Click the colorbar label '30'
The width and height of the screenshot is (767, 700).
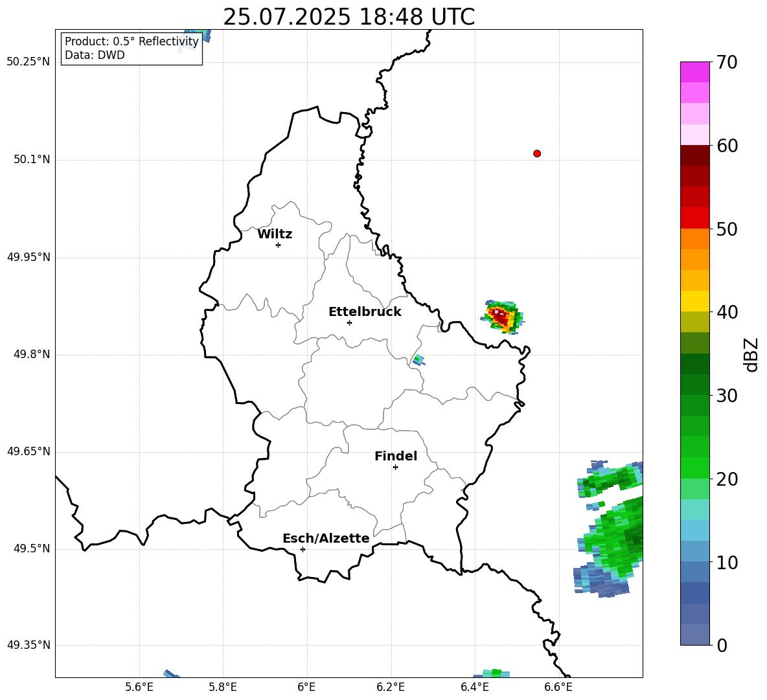click(727, 396)
